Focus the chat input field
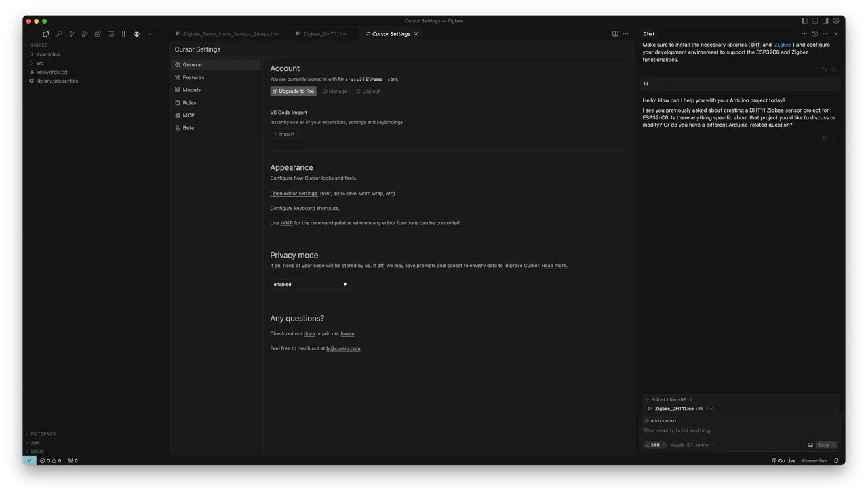The width and height of the screenshot is (868, 488). point(739,430)
